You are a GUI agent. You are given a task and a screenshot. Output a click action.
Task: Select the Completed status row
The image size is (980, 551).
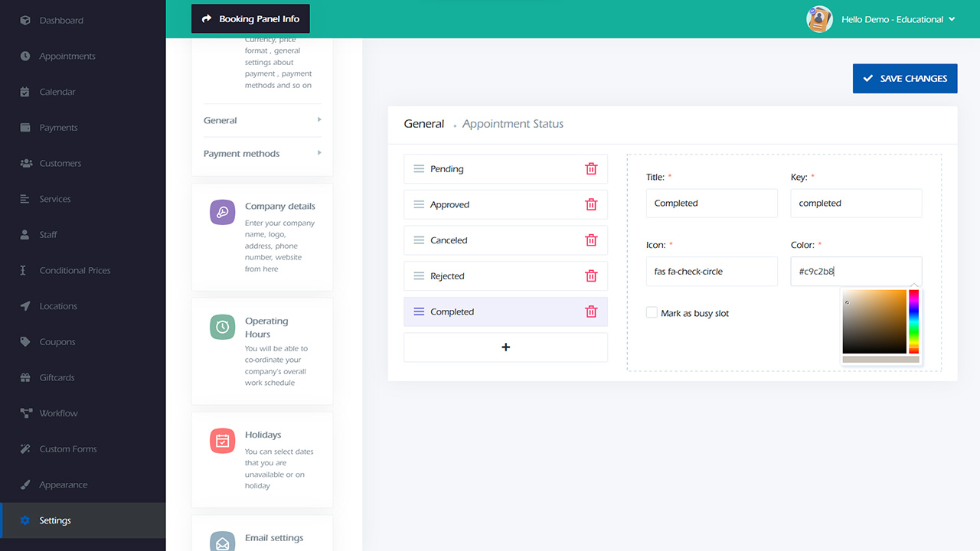[505, 311]
